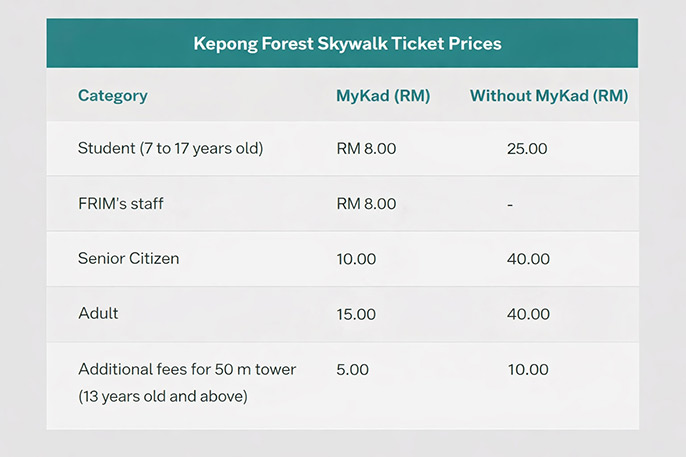Viewport: 686px width, 457px height.
Task: Click the Category column header
Action: [x=113, y=96]
